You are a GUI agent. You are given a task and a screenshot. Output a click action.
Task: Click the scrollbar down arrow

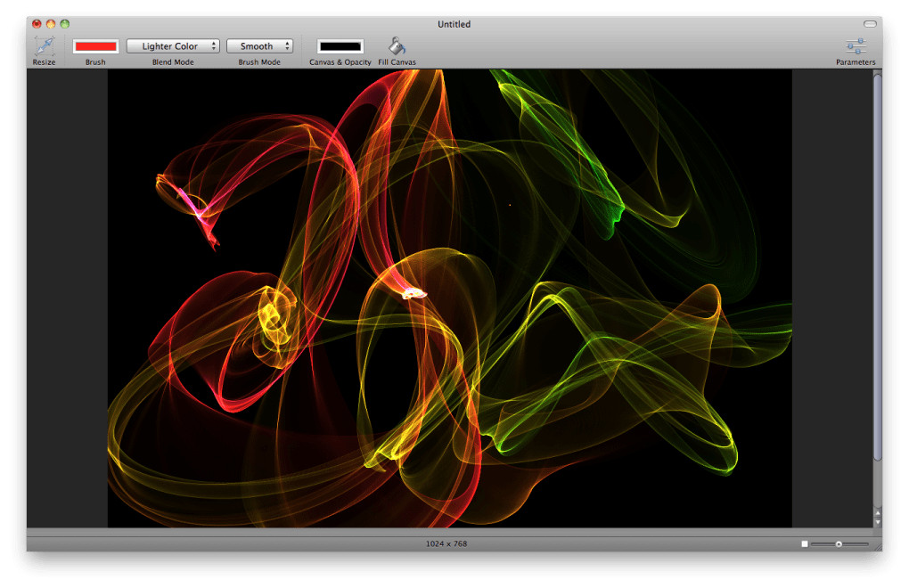click(878, 522)
